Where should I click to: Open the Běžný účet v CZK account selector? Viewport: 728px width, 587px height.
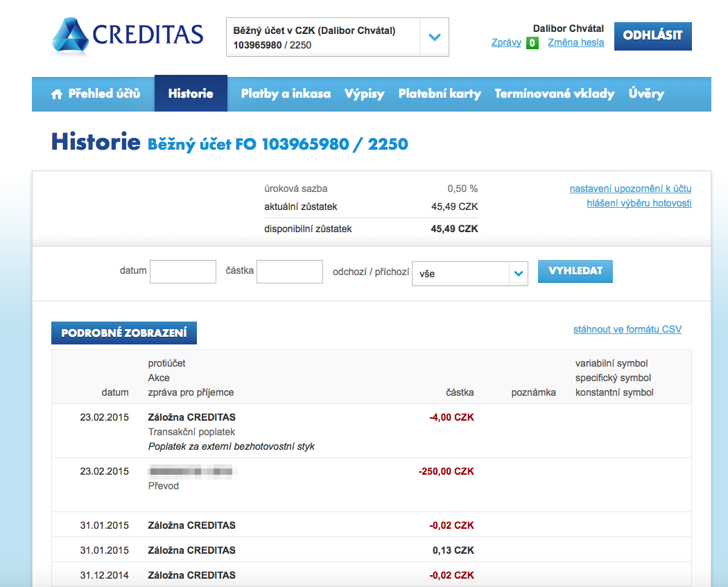(337, 37)
